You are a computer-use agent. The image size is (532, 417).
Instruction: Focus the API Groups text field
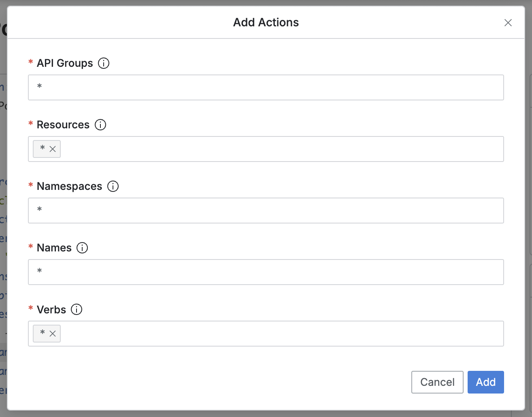(x=266, y=87)
